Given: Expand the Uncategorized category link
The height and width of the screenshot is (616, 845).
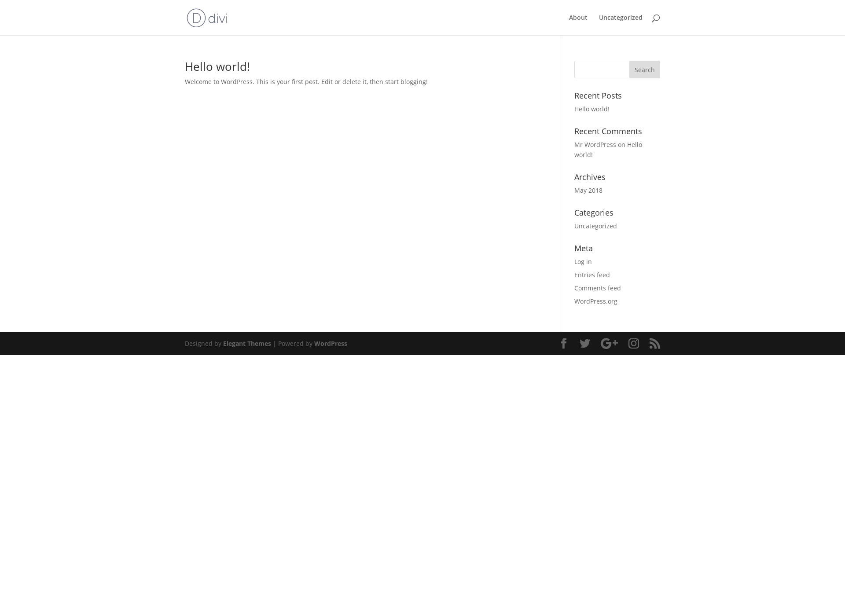Looking at the screenshot, I should [595, 226].
